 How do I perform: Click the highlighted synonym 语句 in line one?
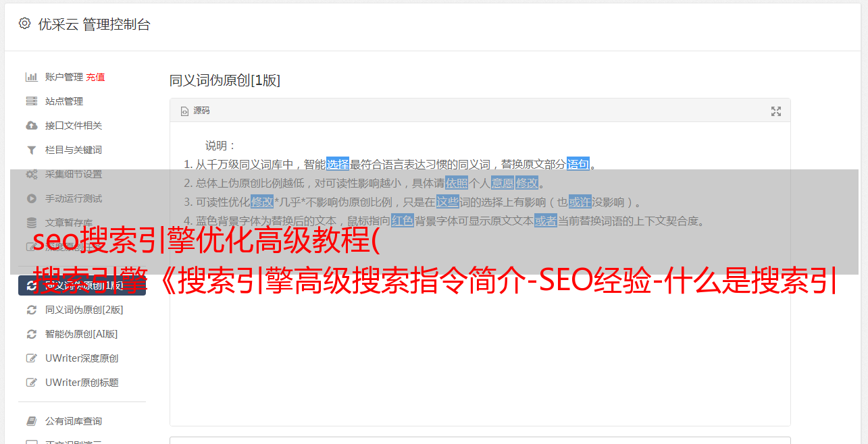tap(578, 164)
